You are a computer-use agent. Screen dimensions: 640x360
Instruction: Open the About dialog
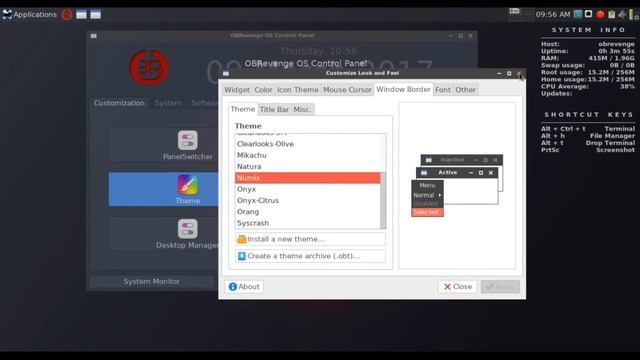[x=244, y=287]
